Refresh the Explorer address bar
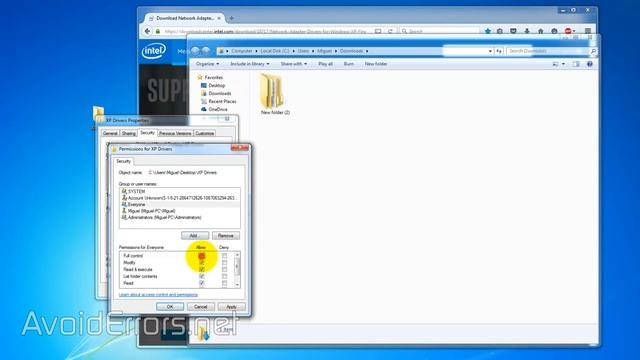640x360 pixels. click(499, 51)
